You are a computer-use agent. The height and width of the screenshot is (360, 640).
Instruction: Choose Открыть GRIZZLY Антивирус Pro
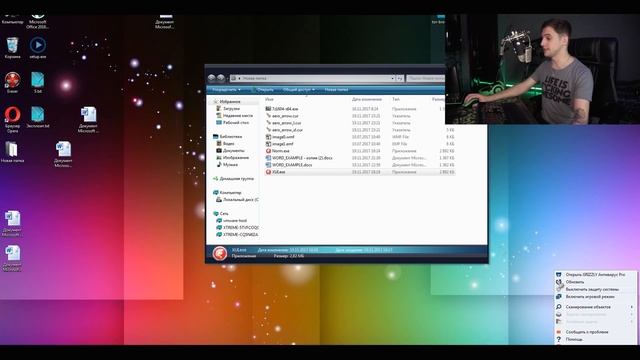point(595,275)
